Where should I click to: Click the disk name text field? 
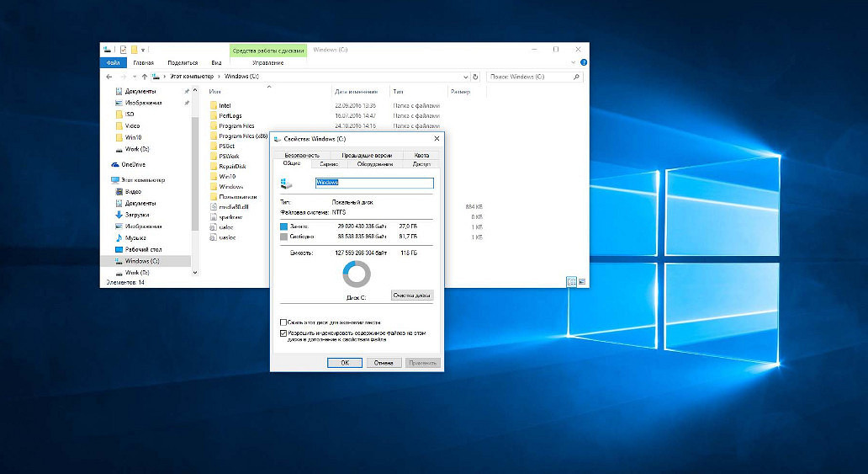374,183
